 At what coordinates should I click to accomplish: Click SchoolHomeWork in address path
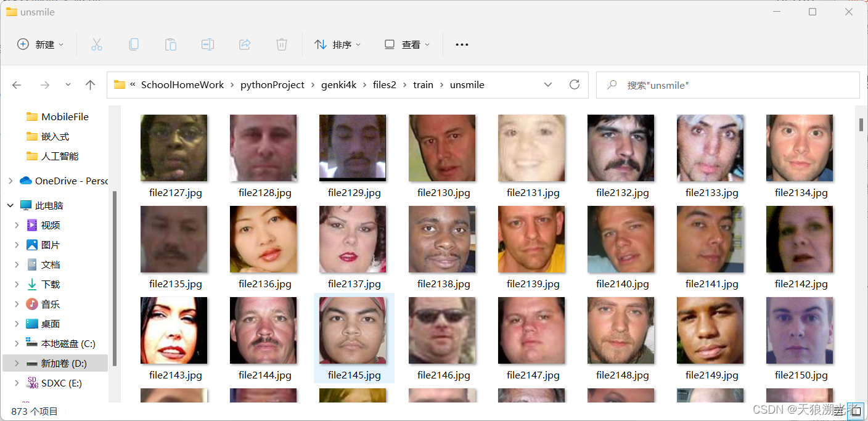[182, 85]
